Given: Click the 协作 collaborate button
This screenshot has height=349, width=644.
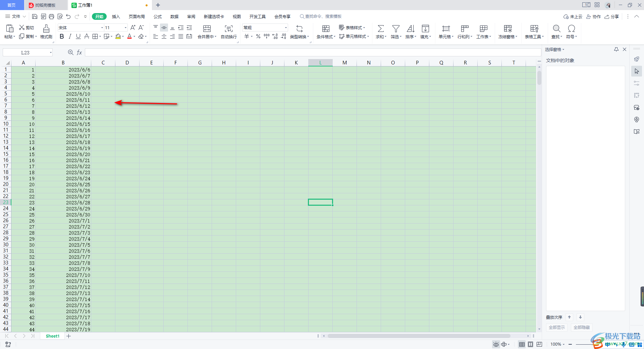Looking at the screenshot, I should click(x=593, y=16).
